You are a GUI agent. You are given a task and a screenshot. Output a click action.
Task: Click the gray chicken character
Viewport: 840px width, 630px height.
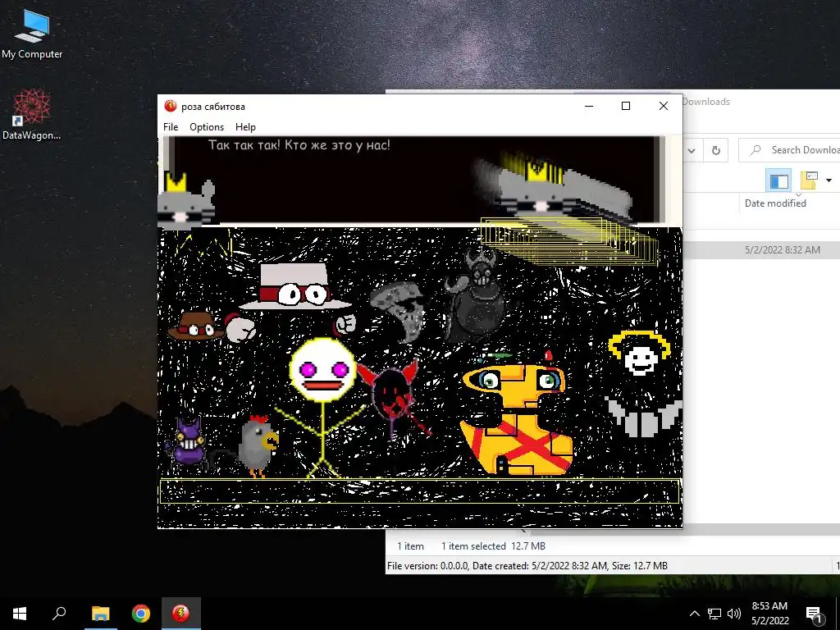point(257,445)
